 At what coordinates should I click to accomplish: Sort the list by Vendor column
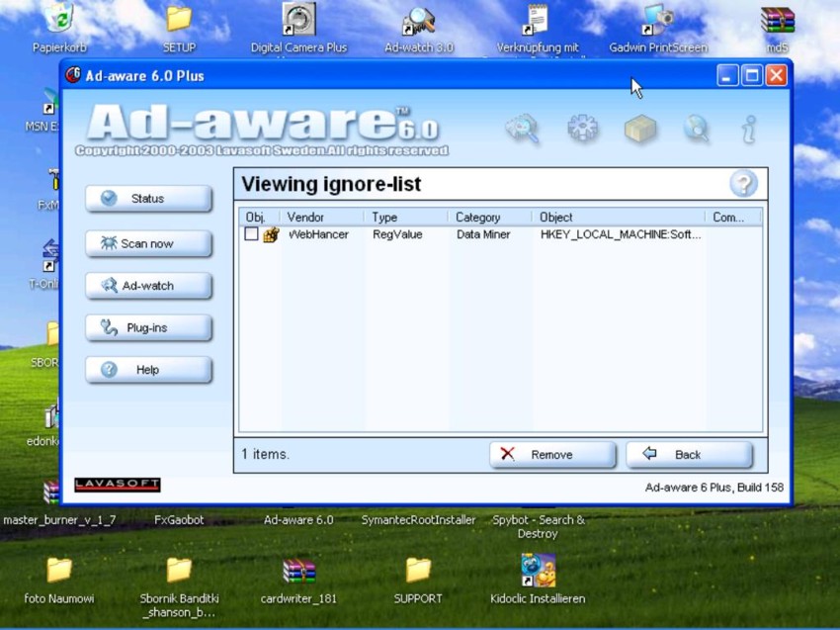point(322,218)
